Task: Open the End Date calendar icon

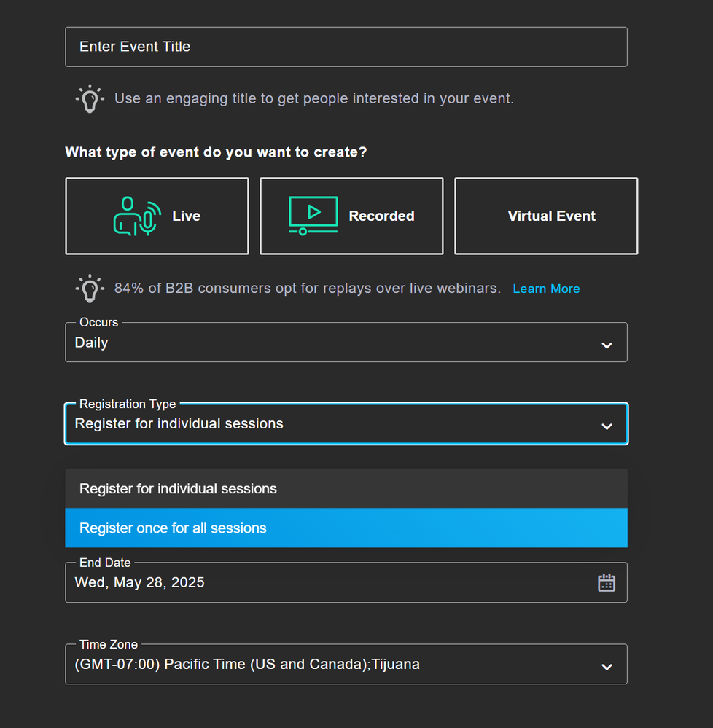Action: [x=606, y=583]
